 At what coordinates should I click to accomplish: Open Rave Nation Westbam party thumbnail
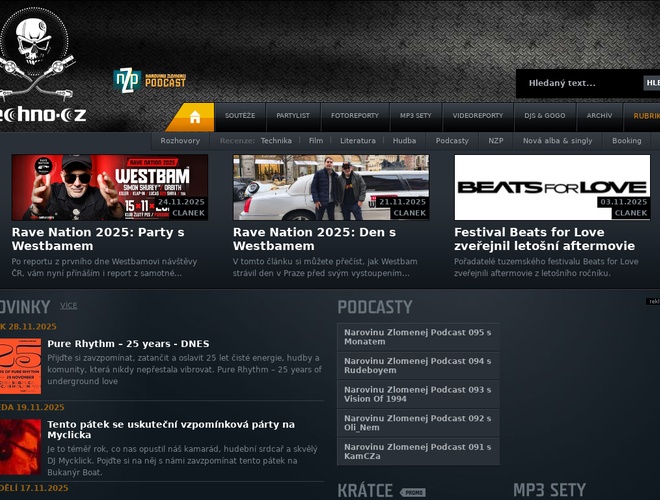(x=110, y=187)
